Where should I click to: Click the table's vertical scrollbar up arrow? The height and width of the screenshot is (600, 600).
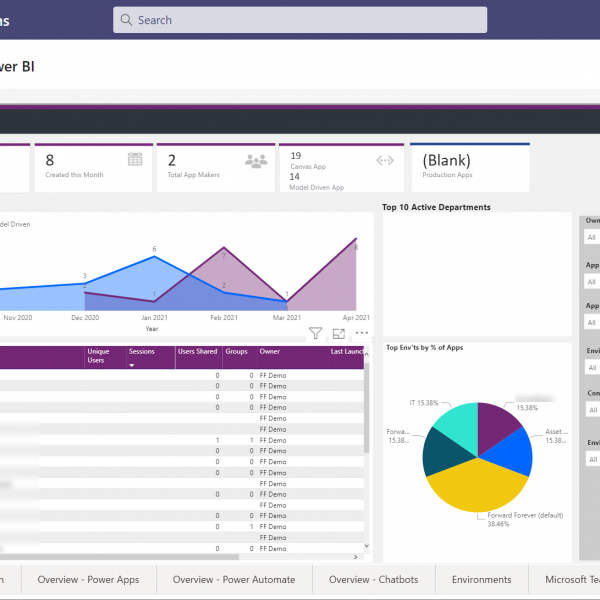click(367, 355)
